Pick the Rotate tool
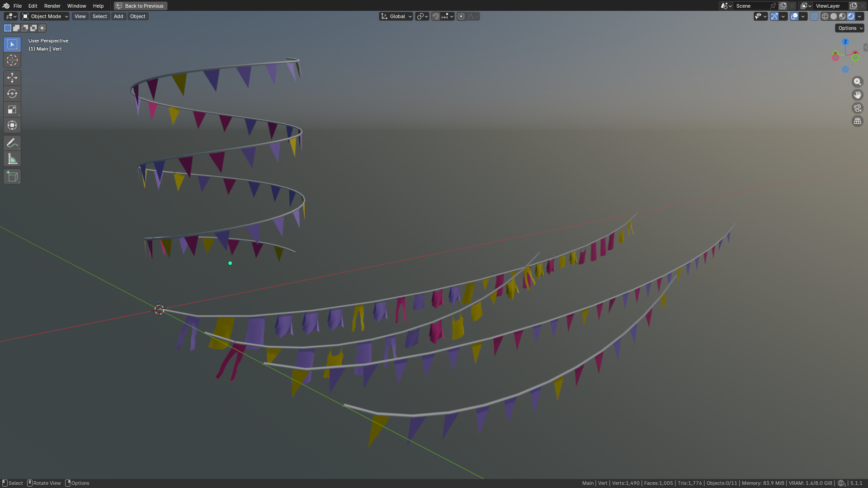This screenshot has height=488, width=868. click(x=12, y=94)
